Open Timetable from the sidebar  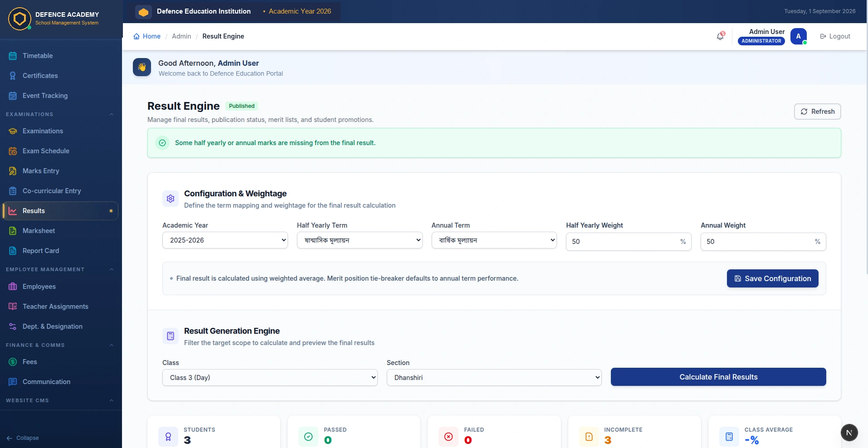pos(60,56)
